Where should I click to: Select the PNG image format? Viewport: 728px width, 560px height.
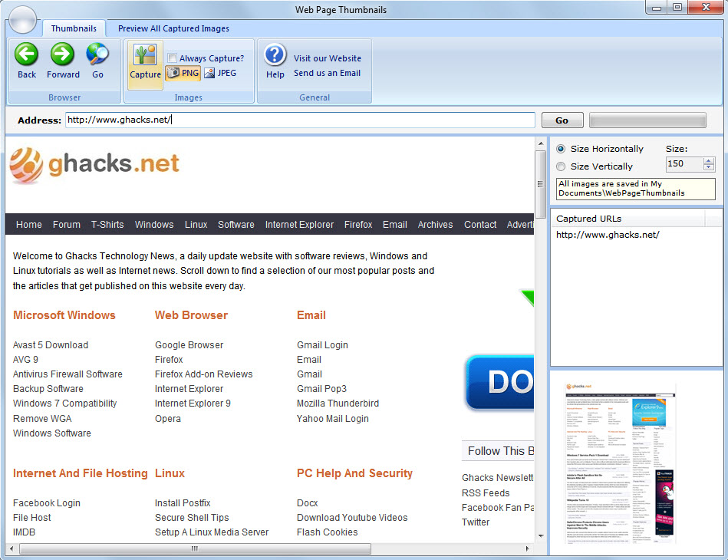[183, 73]
